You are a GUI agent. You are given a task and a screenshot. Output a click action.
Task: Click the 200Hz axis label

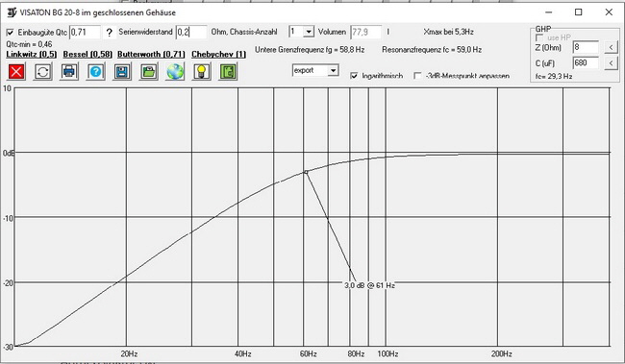point(501,353)
